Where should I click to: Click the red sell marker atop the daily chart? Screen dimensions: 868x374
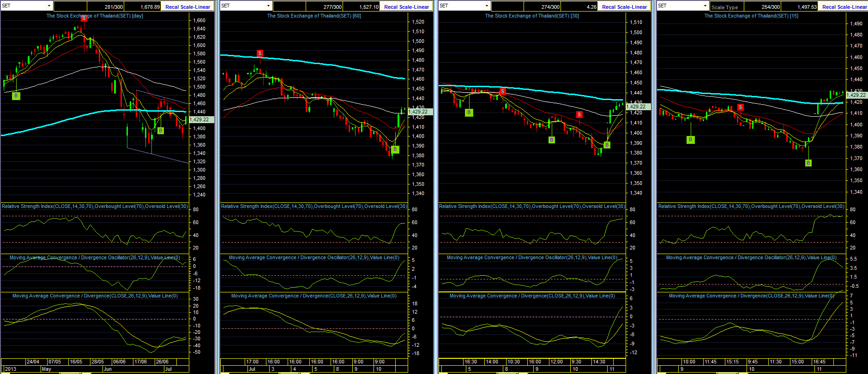point(84,18)
